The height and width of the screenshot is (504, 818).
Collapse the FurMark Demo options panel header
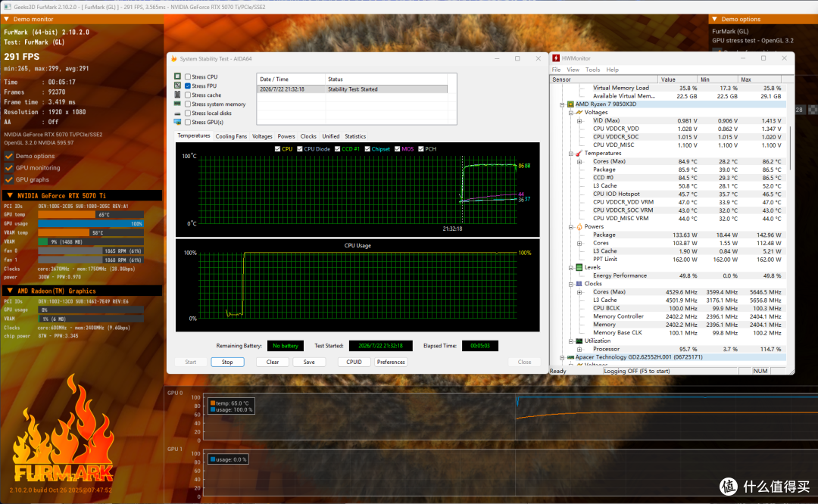(715, 19)
